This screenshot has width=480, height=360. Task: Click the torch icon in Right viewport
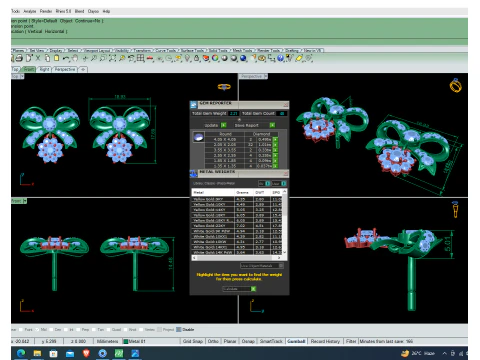click(x=455, y=209)
